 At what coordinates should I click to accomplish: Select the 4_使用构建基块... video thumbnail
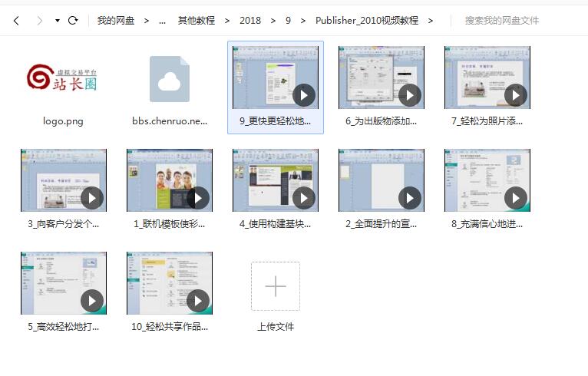[276, 180]
